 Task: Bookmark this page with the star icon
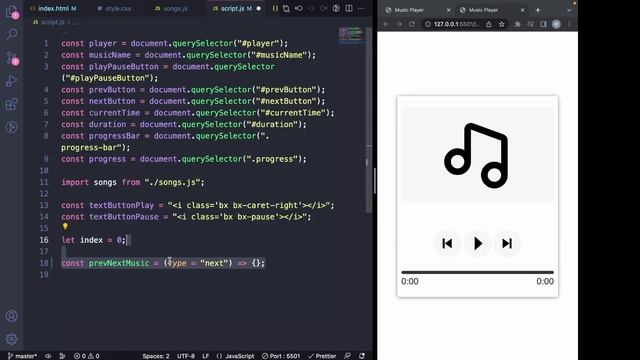pyautogui.click(x=502, y=24)
